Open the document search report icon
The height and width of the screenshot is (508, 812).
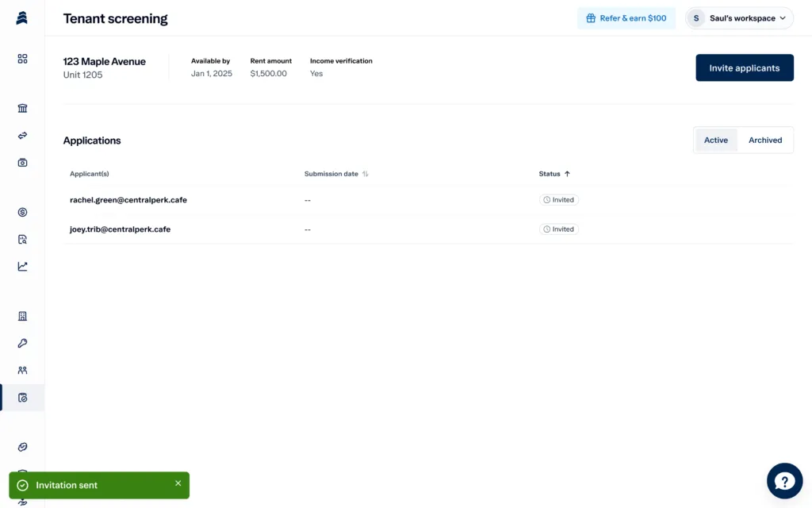21,239
